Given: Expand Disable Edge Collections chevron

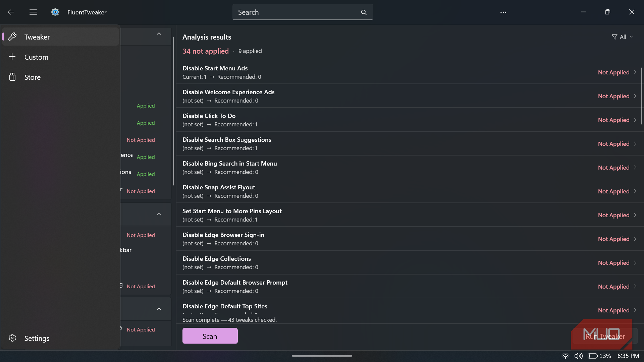Looking at the screenshot, I should [635, 262].
